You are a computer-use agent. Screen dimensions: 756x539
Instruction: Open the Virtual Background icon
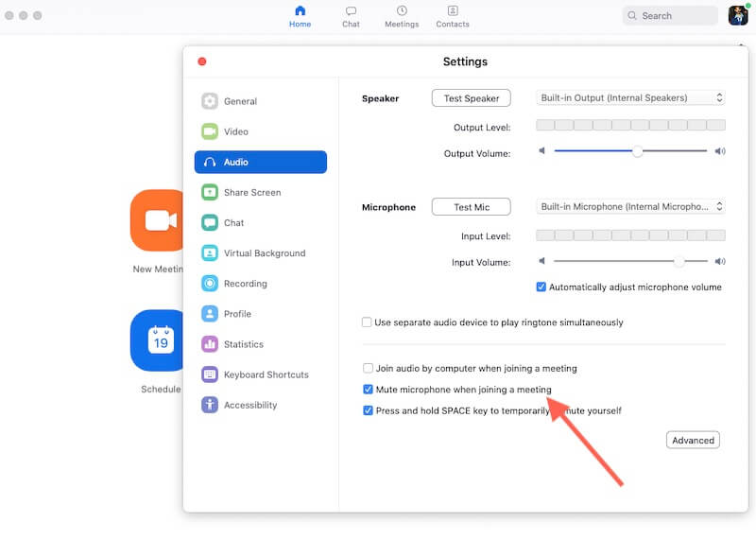tap(209, 252)
